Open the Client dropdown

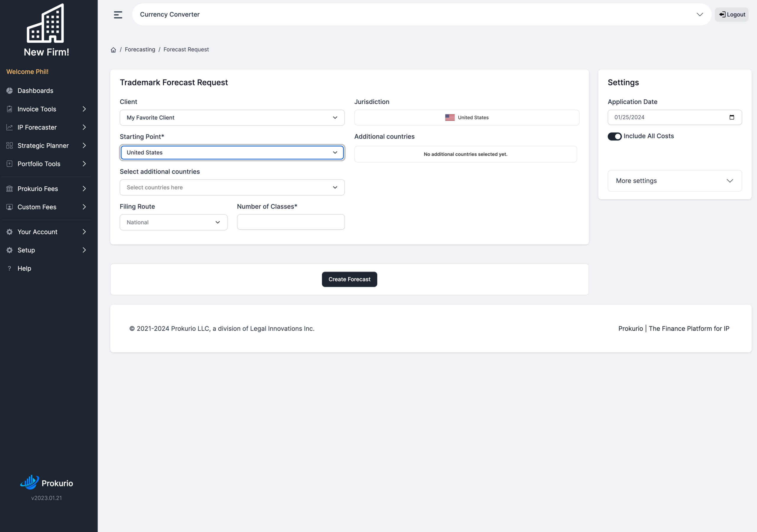[232, 118]
